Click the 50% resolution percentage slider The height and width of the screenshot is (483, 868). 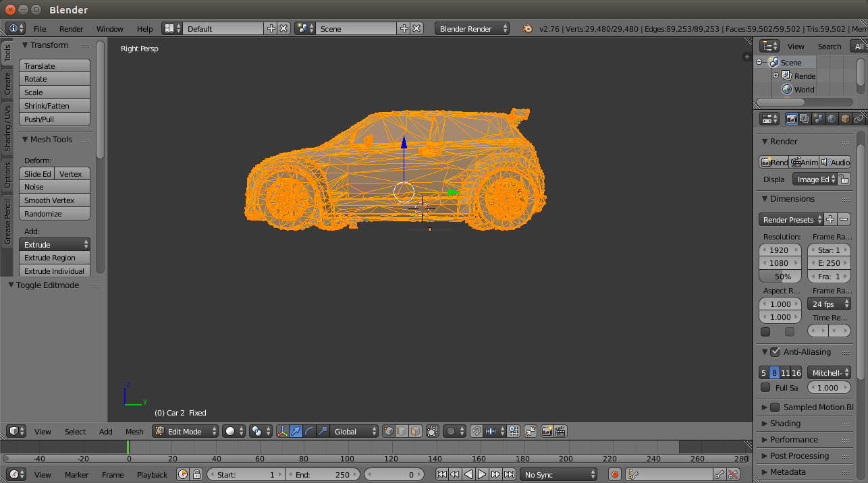[780, 277]
